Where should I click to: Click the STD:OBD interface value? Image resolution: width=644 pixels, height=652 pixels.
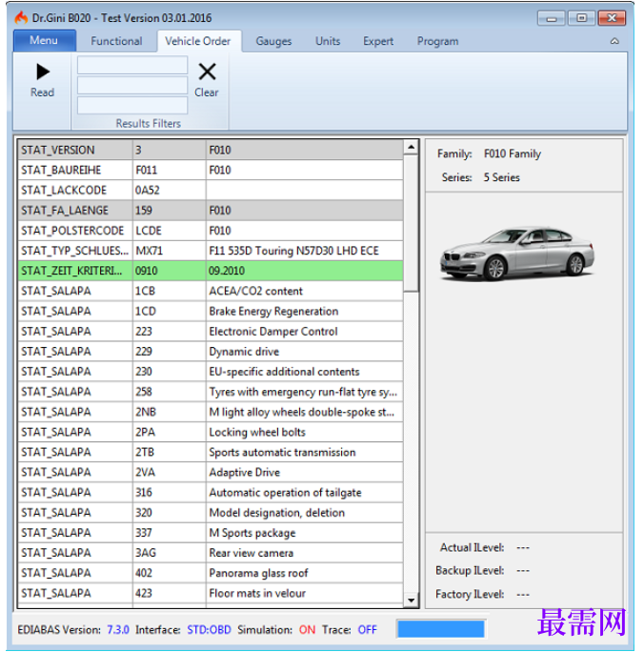[209, 629]
